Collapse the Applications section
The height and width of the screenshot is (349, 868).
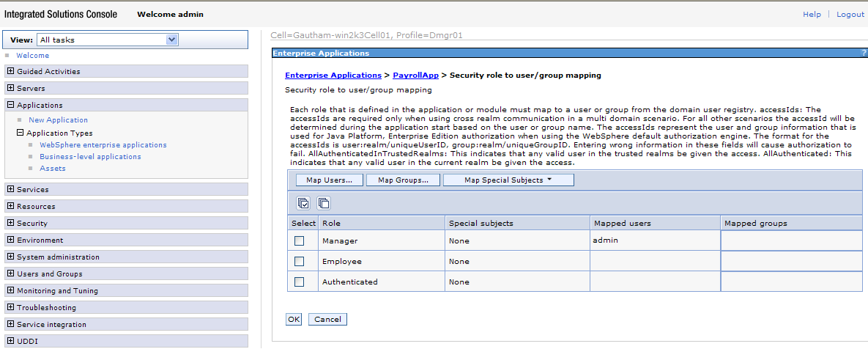point(10,105)
